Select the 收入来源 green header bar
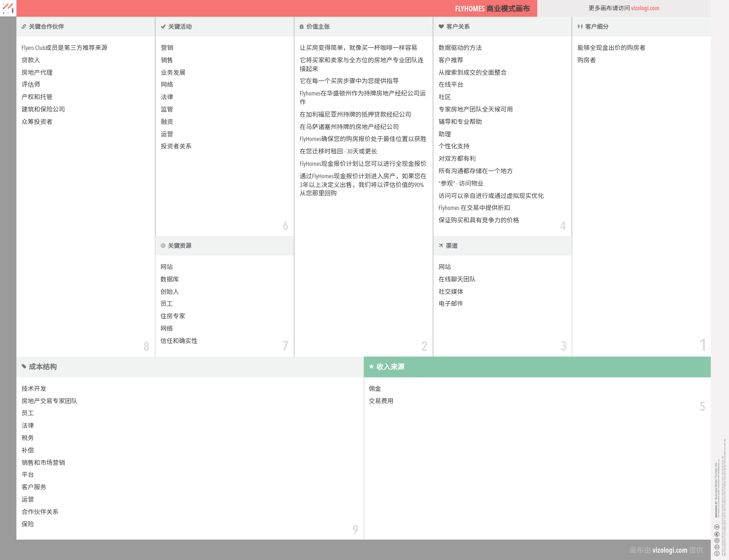 [x=537, y=367]
